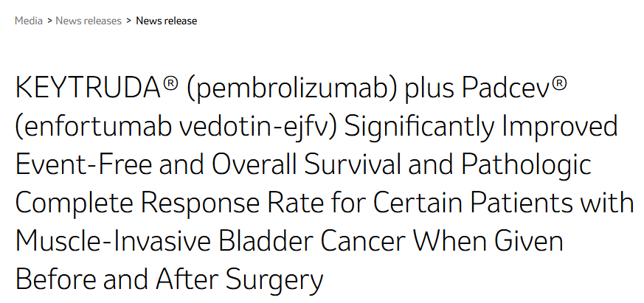The width and height of the screenshot is (644, 303).
Task: Open the Media breadcrumb link
Action: tap(29, 21)
